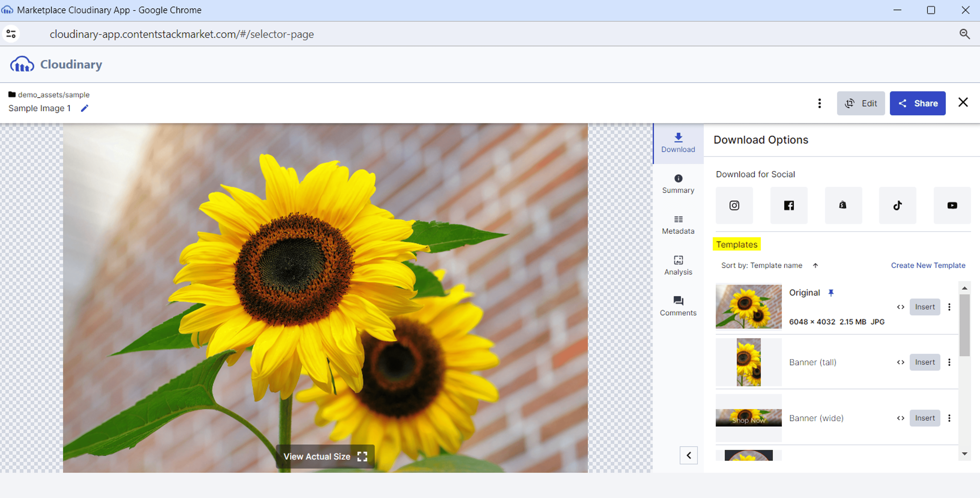The width and height of the screenshot is (980, 498).
Task: Open YouTube social download option
Action: click(952, 205)
